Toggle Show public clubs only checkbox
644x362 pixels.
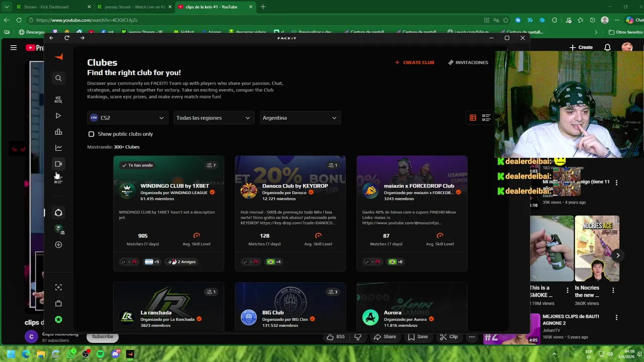click(91, 134)
